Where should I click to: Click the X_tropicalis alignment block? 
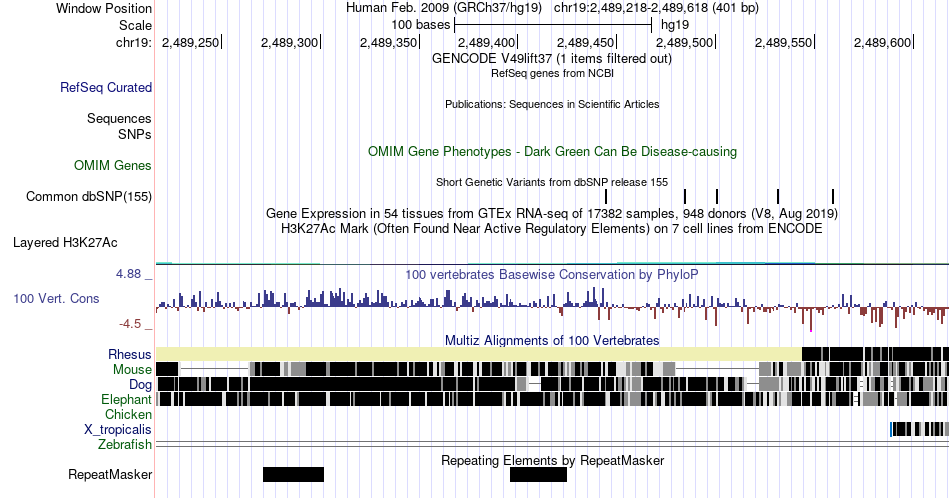(919, 430)
